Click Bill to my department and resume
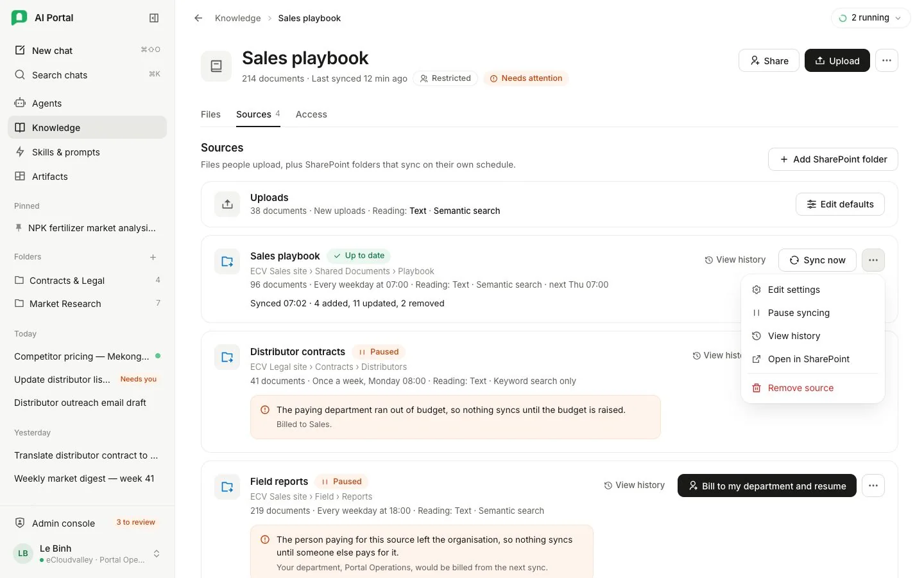Viewport: 924px width, 578px height. point(767,486)
